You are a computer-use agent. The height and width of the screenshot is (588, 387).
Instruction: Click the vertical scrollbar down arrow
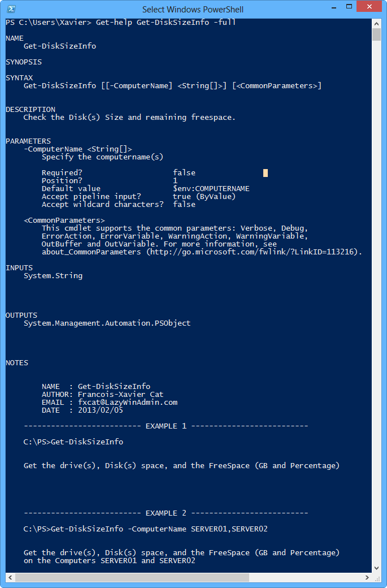(x=377, y=567)
